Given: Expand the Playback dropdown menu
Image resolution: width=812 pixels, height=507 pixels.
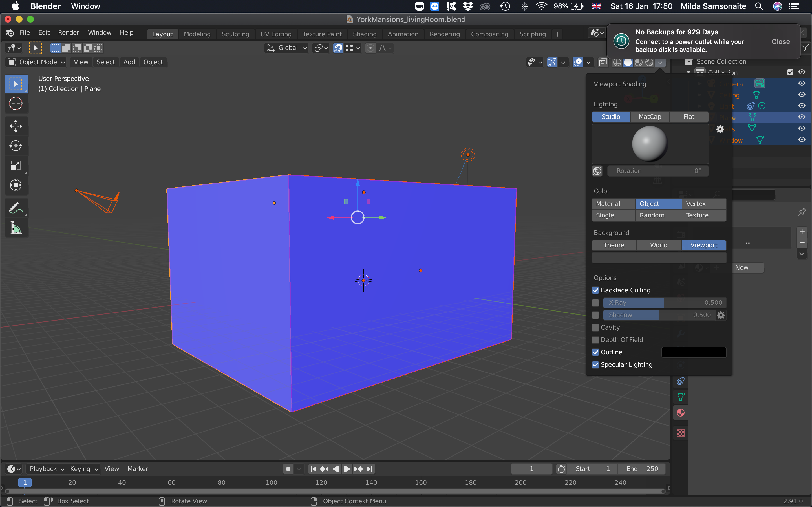Looking at the screenshot, I should 46,469.
